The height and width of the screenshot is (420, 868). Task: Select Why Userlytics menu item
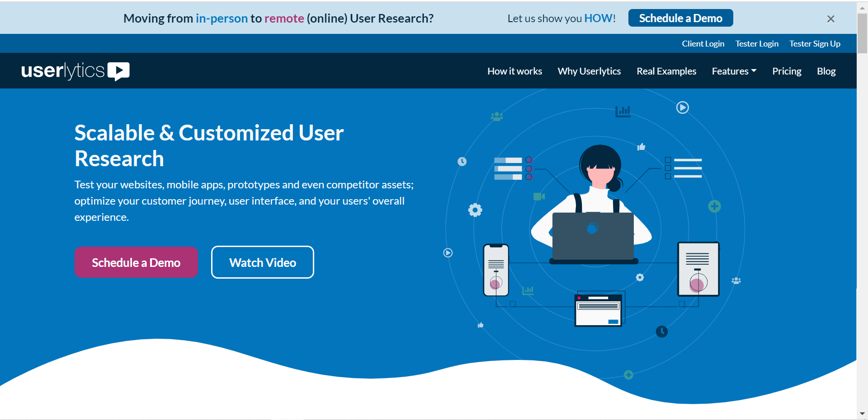(589, 71)
